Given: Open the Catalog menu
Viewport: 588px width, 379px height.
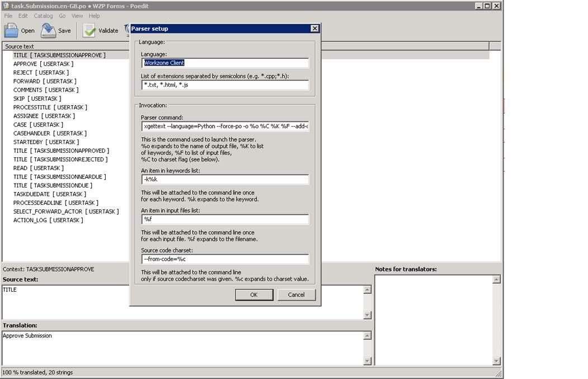Looking at the screenshot, I should click(x=43, y=16).
